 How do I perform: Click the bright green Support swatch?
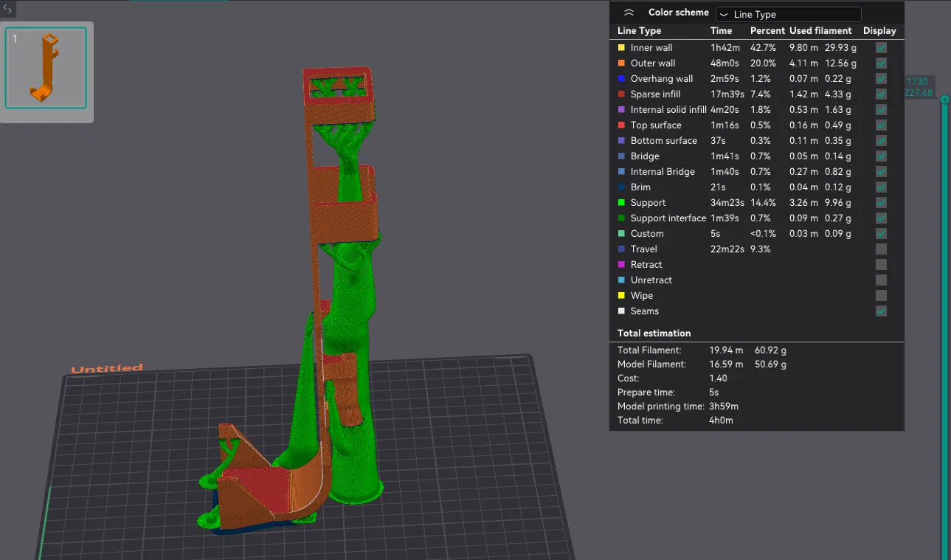point(621,203)
